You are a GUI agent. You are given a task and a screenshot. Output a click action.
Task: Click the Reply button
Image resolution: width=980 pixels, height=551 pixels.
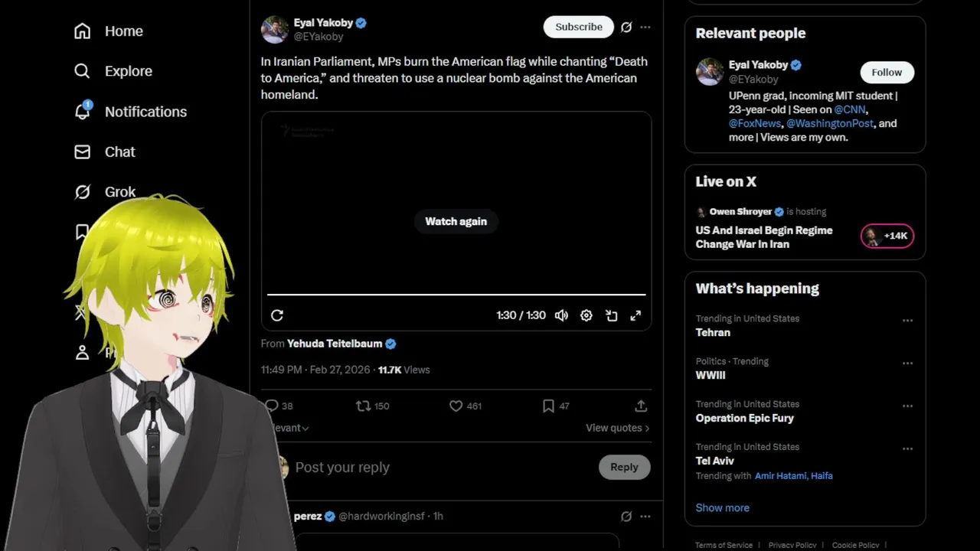coord(624,468)
